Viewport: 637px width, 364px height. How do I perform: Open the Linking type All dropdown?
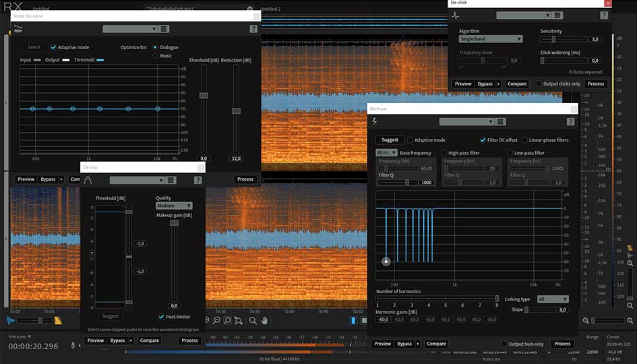[553, 299]
